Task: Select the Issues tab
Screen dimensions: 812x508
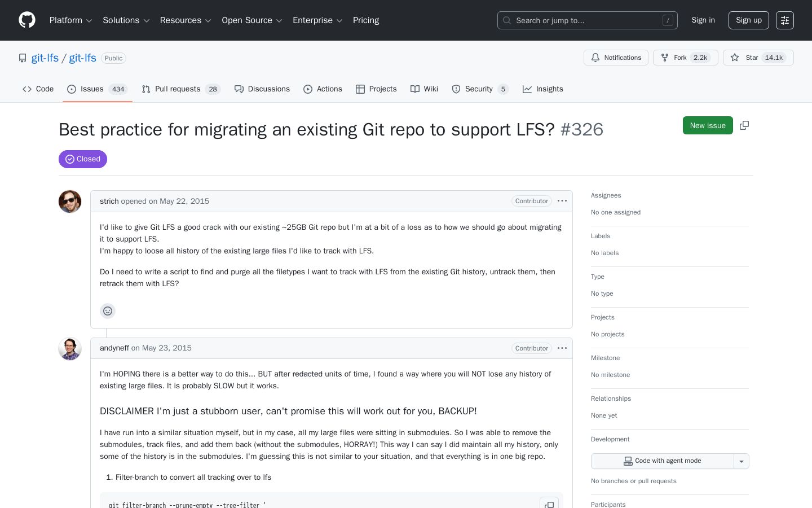Action: tap(98, 89)
